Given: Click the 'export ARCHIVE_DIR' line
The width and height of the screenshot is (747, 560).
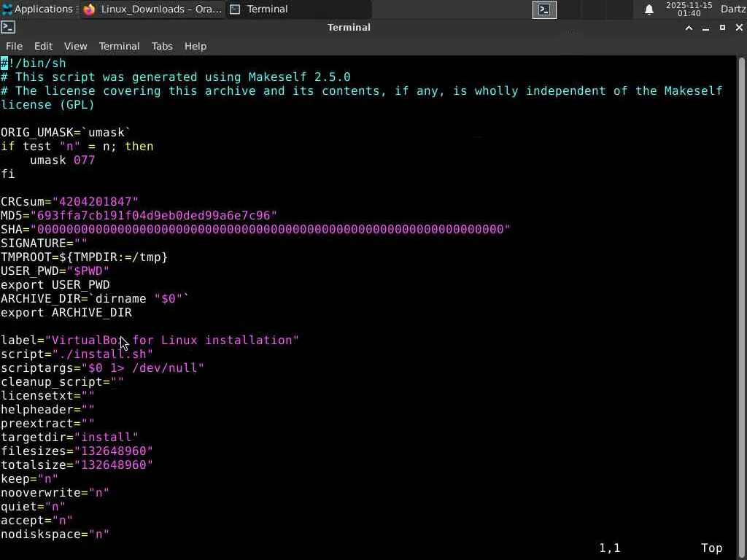Looking at the screenshot, I should (x=66, y=312).
